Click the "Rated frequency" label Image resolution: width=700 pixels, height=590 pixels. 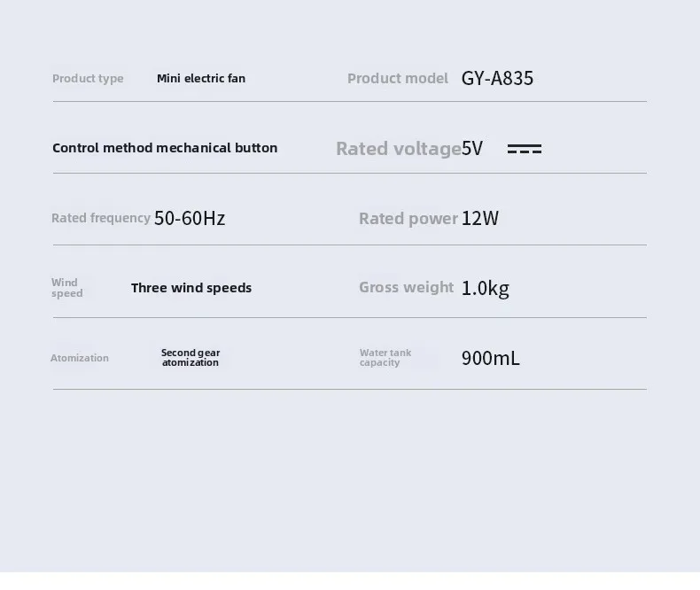101,218
